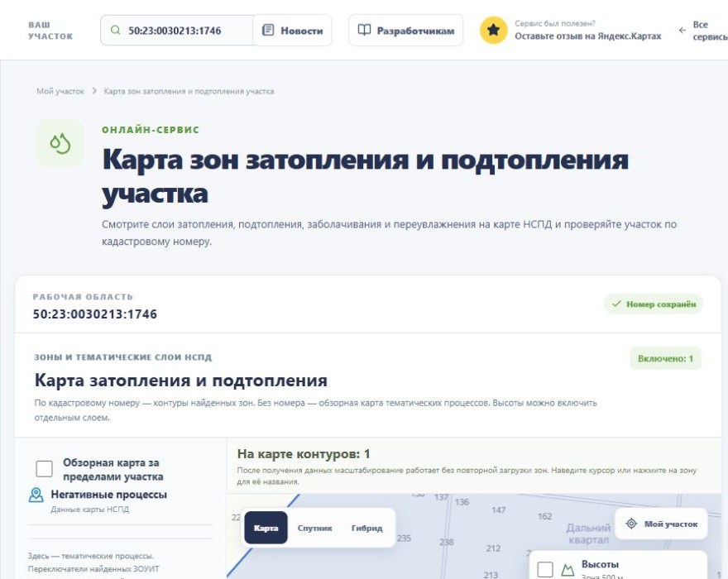Click parcel number 238 on the map
728x579 pixels.
(x=446, y=542)
